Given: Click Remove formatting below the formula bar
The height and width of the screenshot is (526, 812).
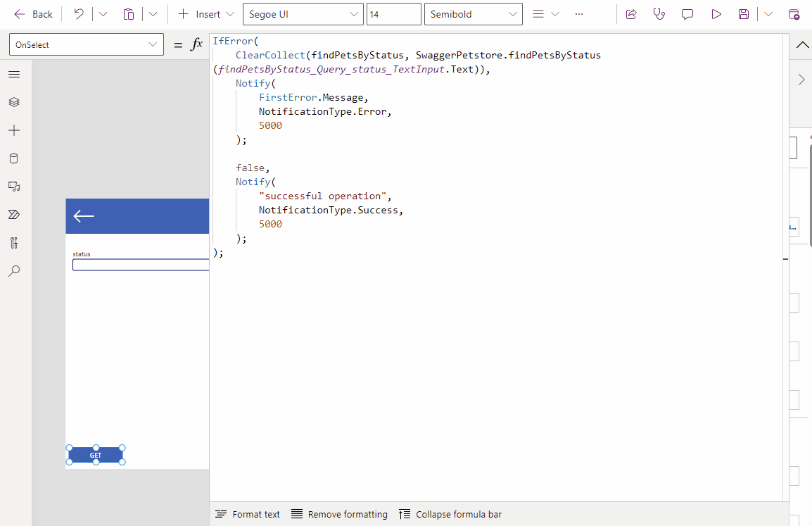Looking at the screenshot, I should tap(338, 514).
